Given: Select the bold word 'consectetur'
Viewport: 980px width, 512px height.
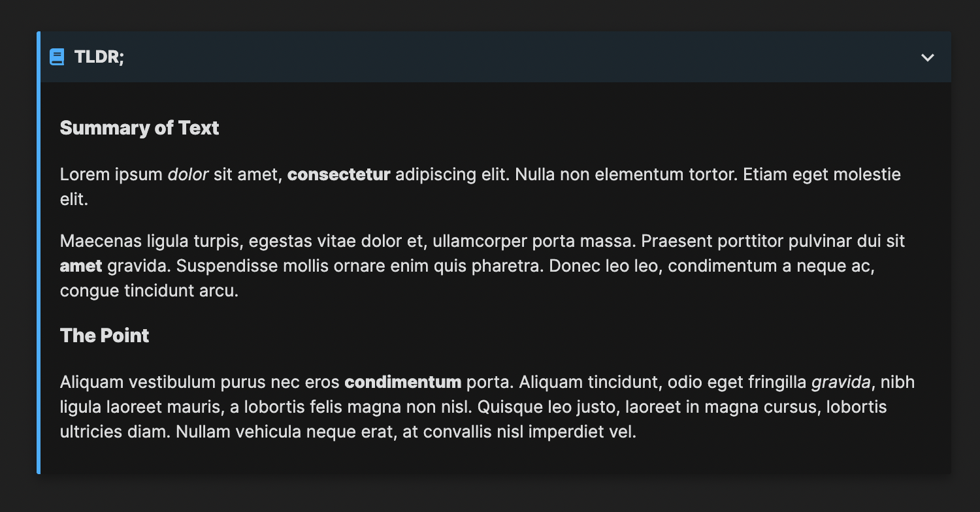Looking at the screenshot, I should tap(338, 174).
